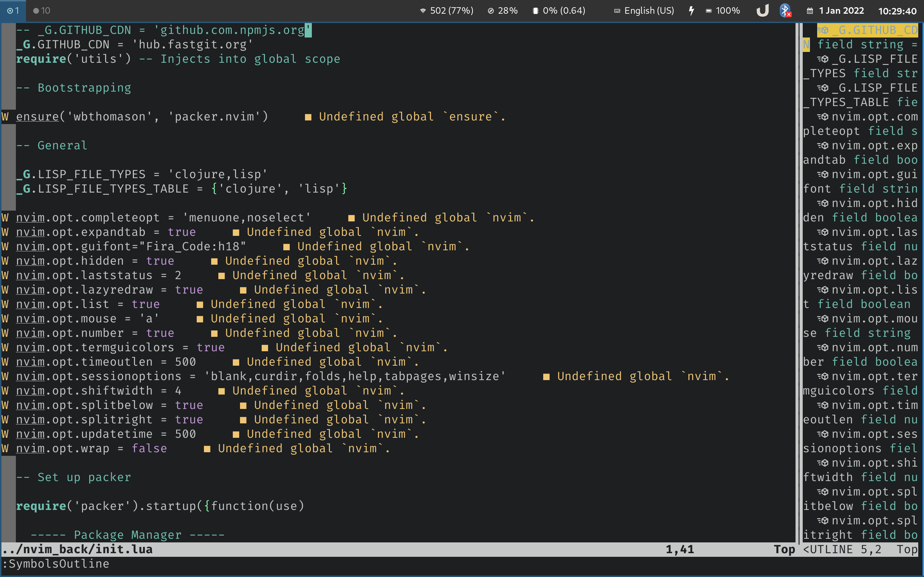Click the Bluetooth icon in the top bar
The height and width of the screenshot is (577, 924).
(785, 10)
